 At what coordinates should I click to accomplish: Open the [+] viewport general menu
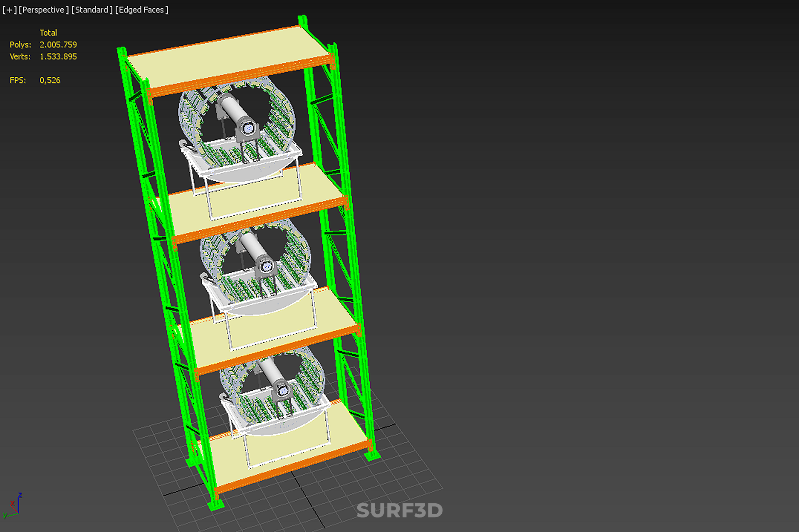coord(9,10)
